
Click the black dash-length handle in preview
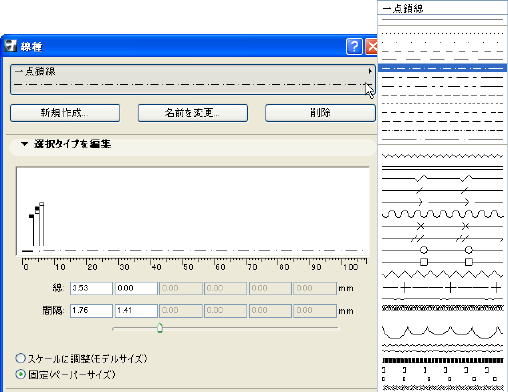click(31, 216)
